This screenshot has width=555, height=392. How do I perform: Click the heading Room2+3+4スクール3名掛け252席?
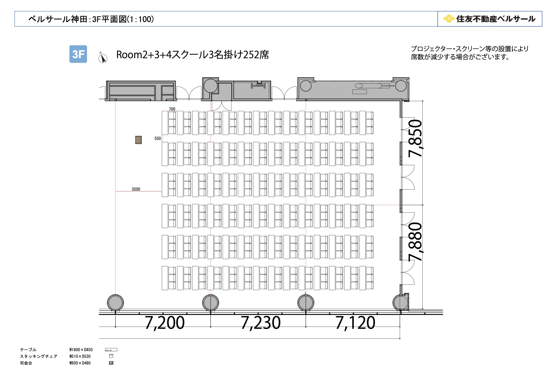tap(192, 55)
